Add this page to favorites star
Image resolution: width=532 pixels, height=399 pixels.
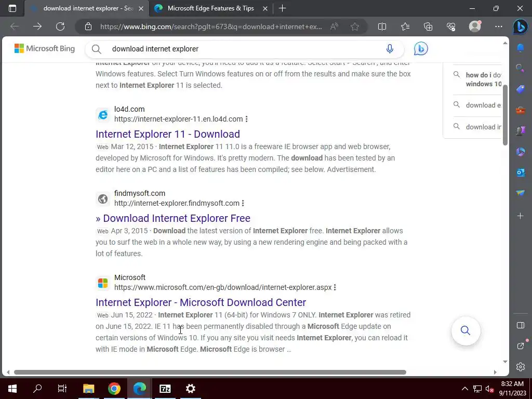[x=355, y=26]
